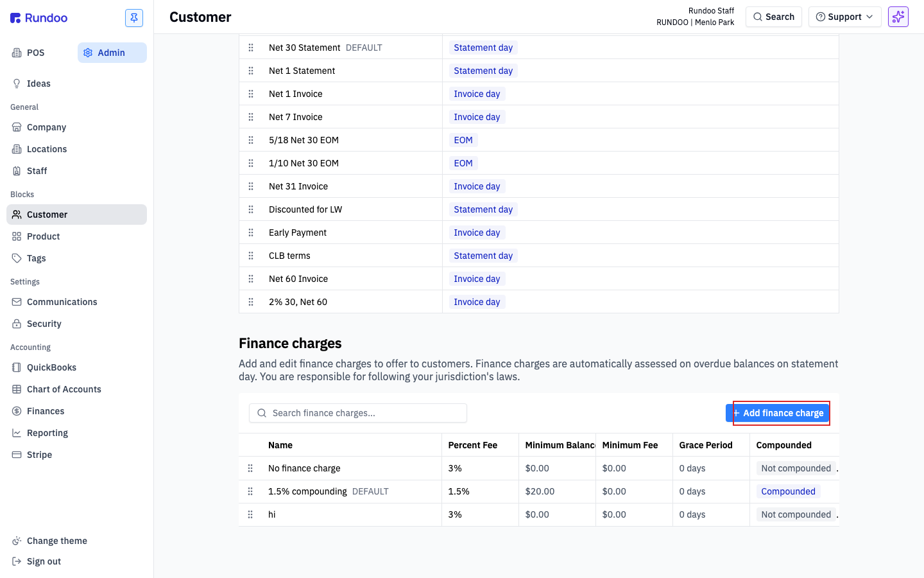
Task: Go to Company settings
Action: 77,127
